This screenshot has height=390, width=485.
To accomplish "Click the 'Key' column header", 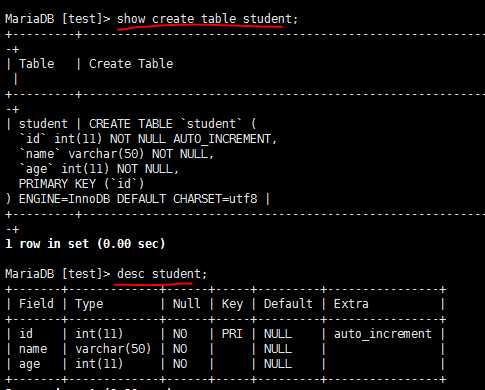I will 232,304.
